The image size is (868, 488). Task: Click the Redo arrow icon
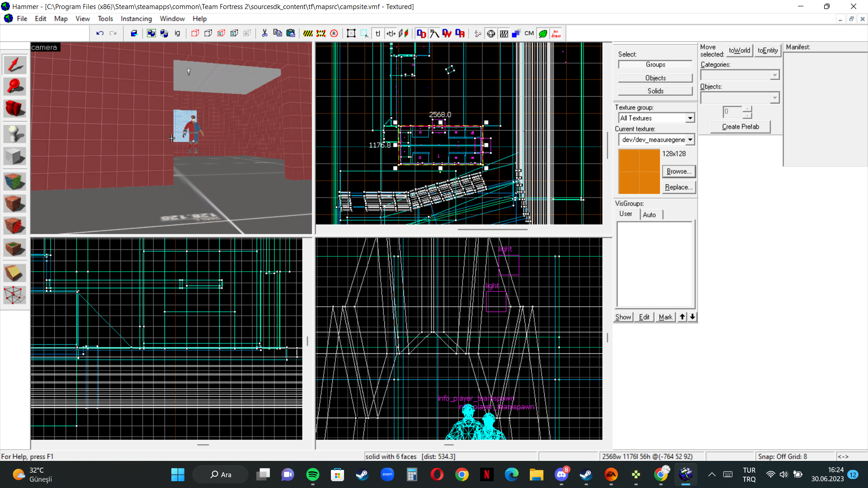point(113,33)
